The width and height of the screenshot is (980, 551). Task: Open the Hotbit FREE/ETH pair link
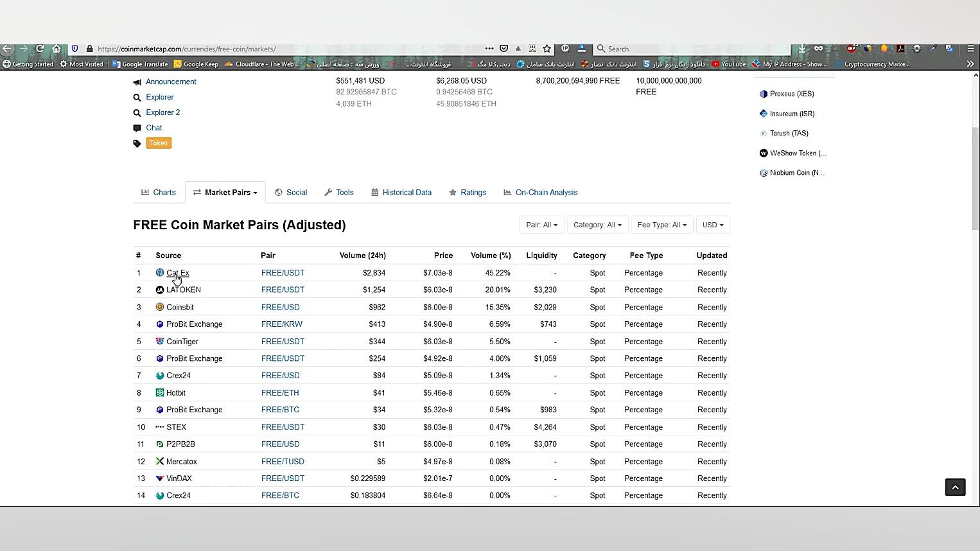[x=280, y=393]
